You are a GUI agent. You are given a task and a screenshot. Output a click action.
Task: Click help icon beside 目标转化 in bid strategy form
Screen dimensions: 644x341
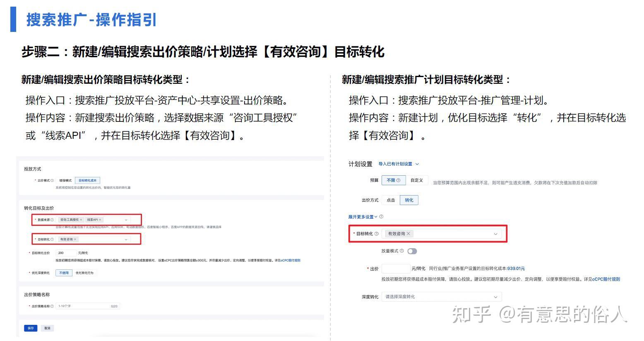(52, 239)
